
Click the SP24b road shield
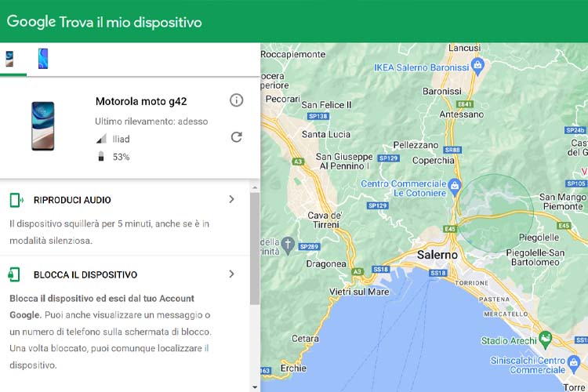[575, 131]
